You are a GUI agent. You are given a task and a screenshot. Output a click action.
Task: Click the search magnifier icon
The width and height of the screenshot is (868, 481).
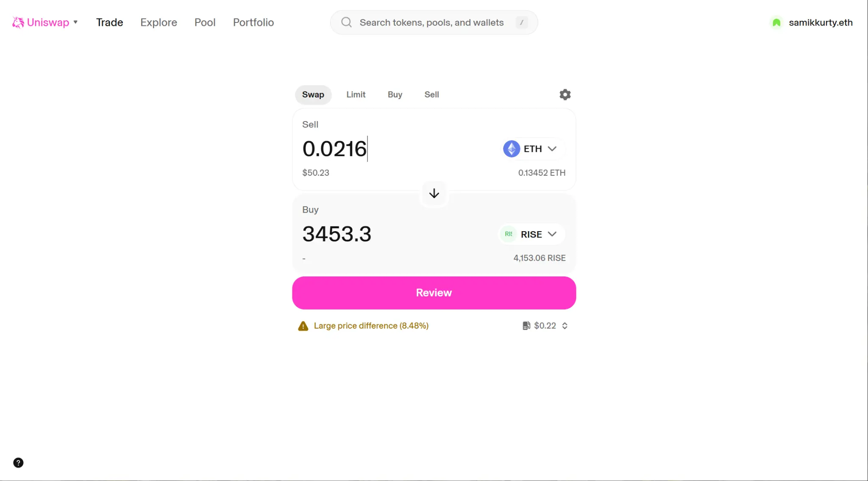coord(346,22)
